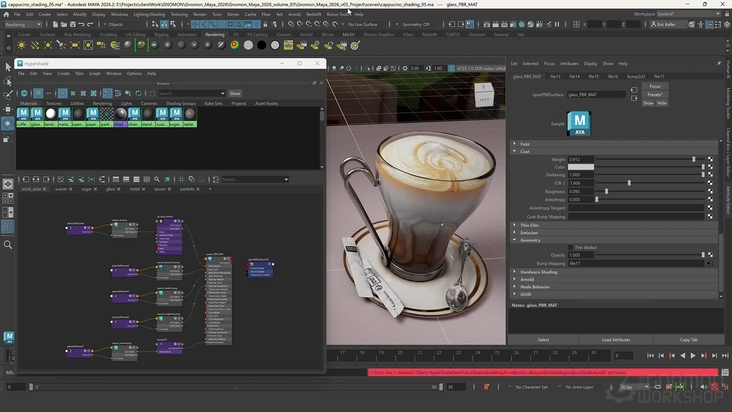
Task: Open Attribute Editor Attributes menu
Action: click(569, 63)
